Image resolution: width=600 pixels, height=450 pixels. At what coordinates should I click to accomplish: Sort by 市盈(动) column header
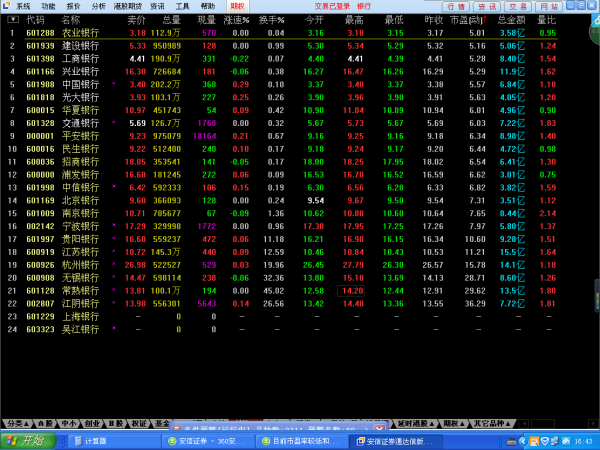coord(468,20)
